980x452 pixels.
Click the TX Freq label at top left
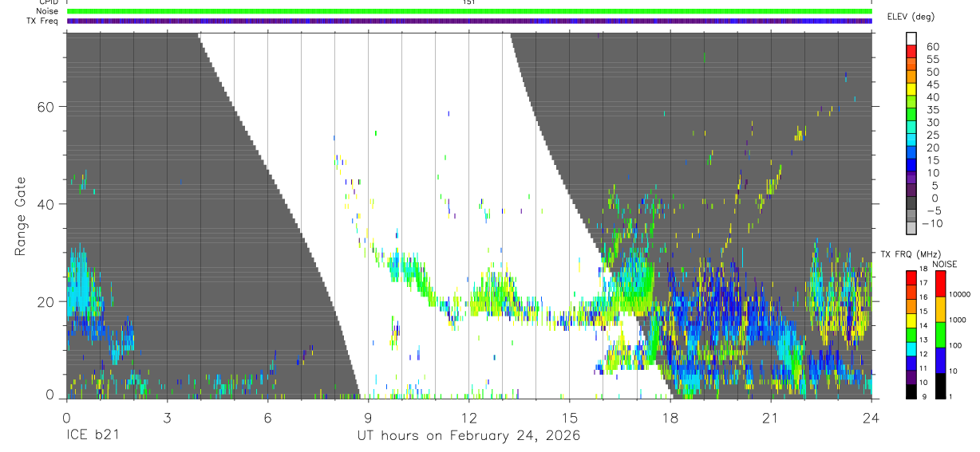[x=42, y=21]
